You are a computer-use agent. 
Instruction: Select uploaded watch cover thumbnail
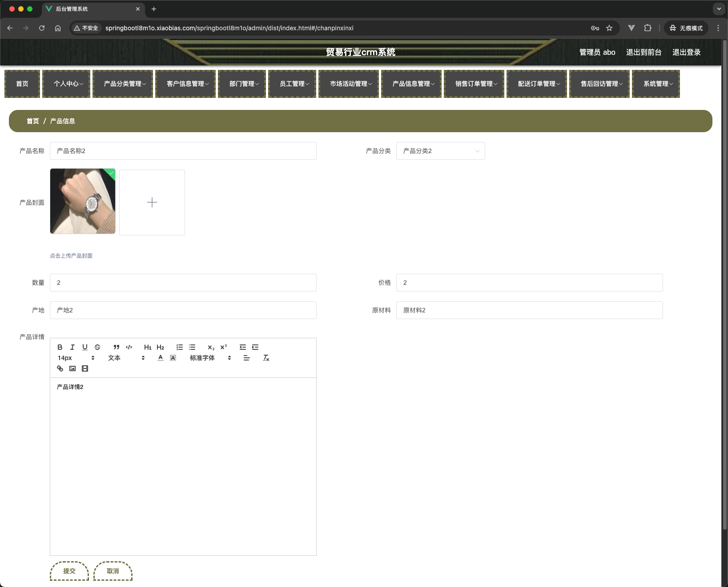83,201
